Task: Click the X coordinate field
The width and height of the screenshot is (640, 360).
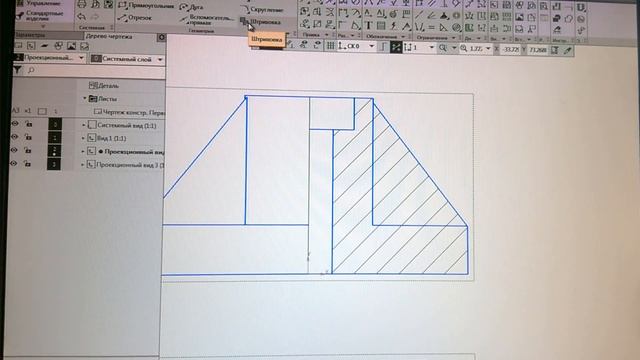Action: tap(511, 49)
